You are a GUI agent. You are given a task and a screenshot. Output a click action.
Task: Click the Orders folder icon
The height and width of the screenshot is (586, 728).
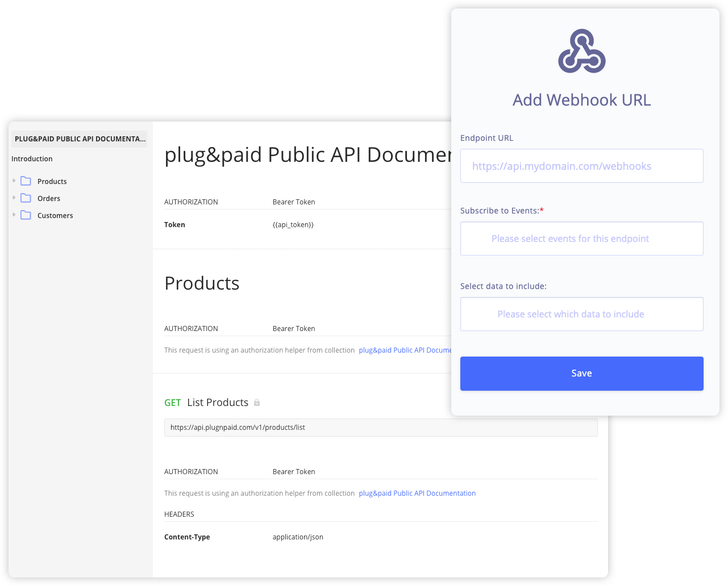pyautogui.click(x=26, y=198)
